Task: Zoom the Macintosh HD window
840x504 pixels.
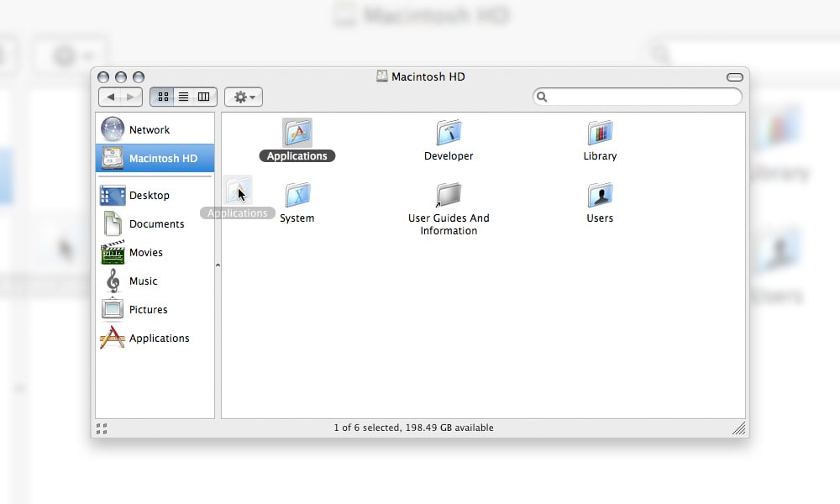Action: coord(139,77)
